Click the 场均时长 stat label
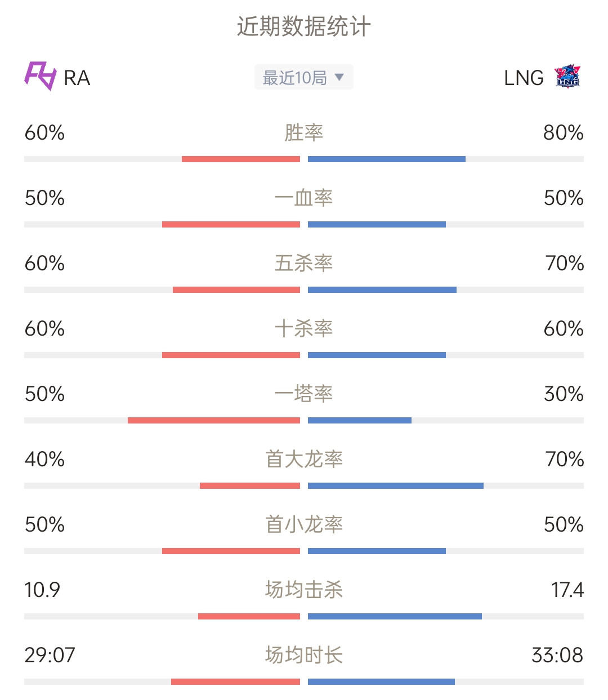 [304, 656]
